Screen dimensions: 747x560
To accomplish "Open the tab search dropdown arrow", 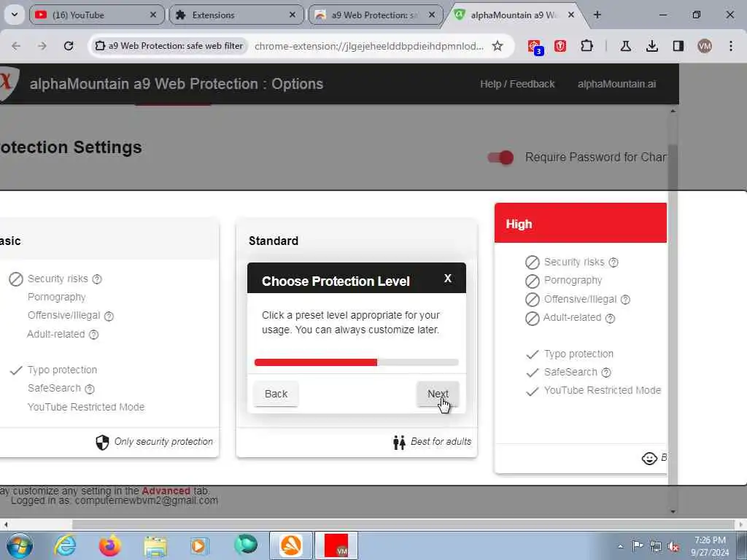I will (x=15, y=15).
